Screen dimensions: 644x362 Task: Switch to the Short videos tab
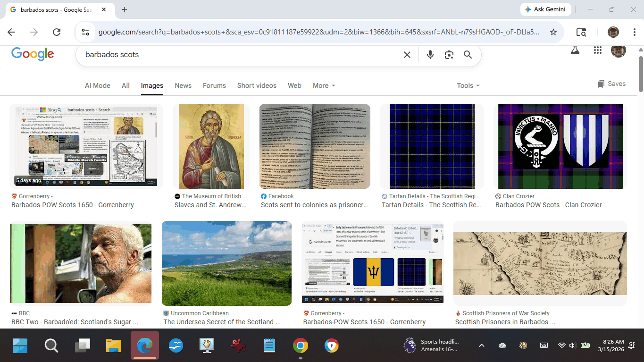pos(257,85)
